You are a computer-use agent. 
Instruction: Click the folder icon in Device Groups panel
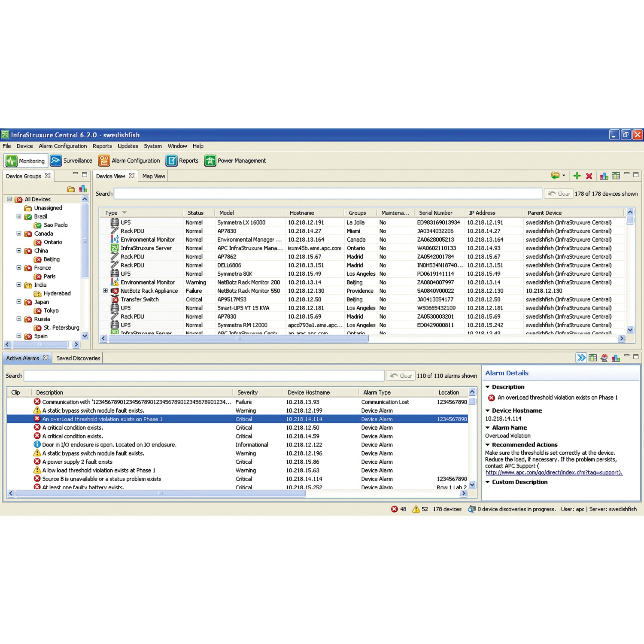(71, 189)
